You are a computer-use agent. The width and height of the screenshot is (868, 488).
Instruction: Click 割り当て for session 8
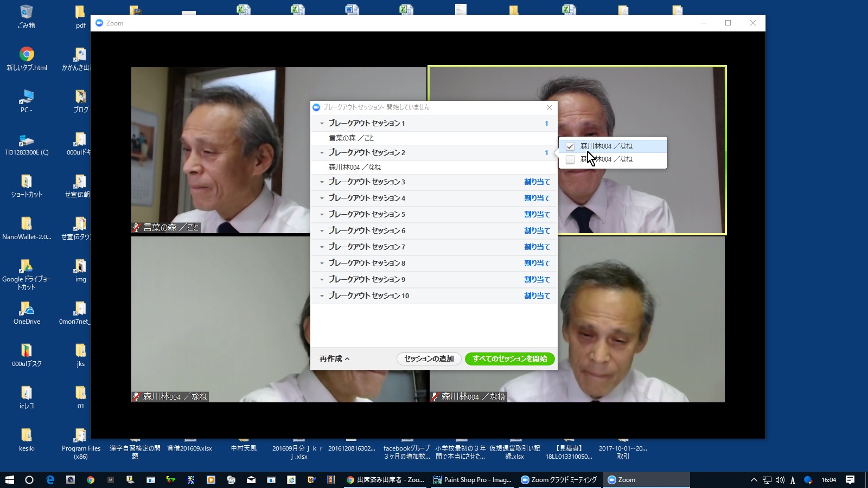pyautogui.click(x=537, y=264)
